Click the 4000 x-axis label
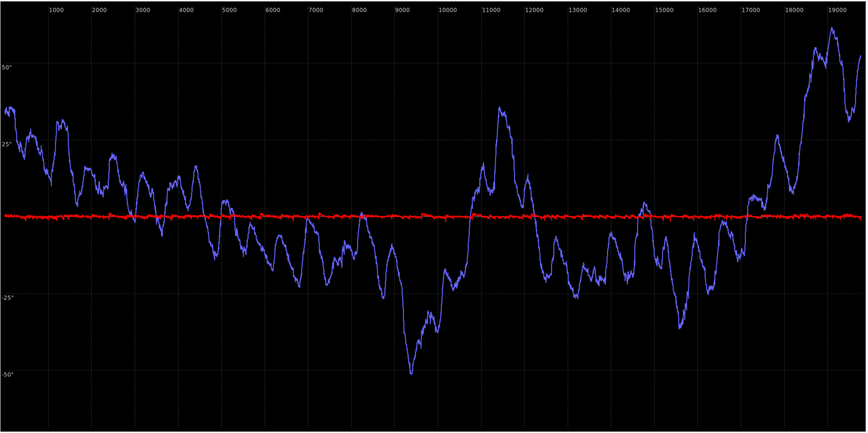 click(186, 10)
